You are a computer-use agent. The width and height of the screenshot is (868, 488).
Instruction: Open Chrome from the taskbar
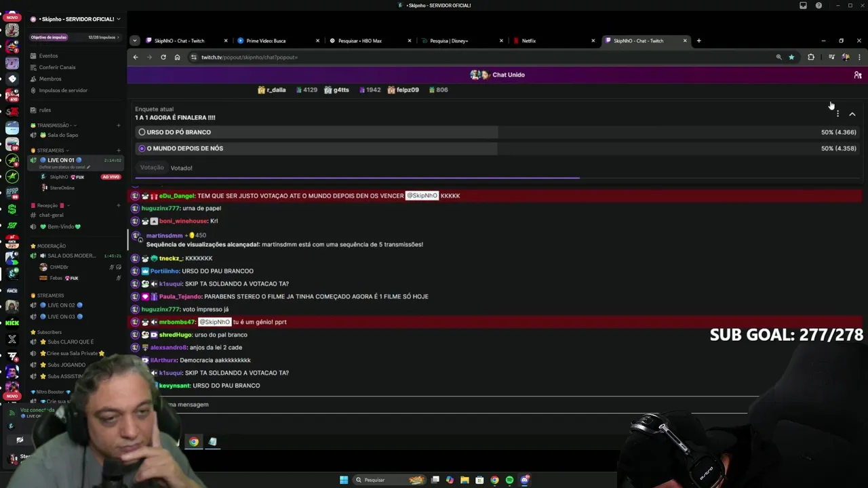coord(494,480)
